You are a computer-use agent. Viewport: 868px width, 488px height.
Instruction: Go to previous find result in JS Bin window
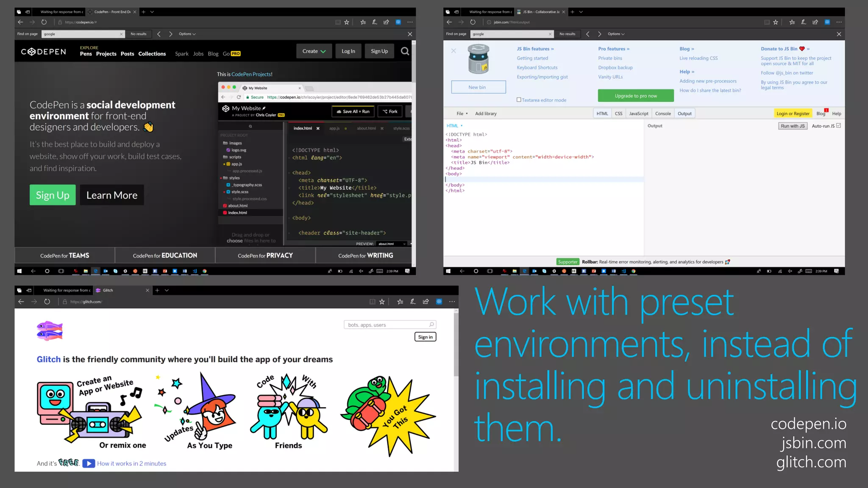(x=587, y=34)
